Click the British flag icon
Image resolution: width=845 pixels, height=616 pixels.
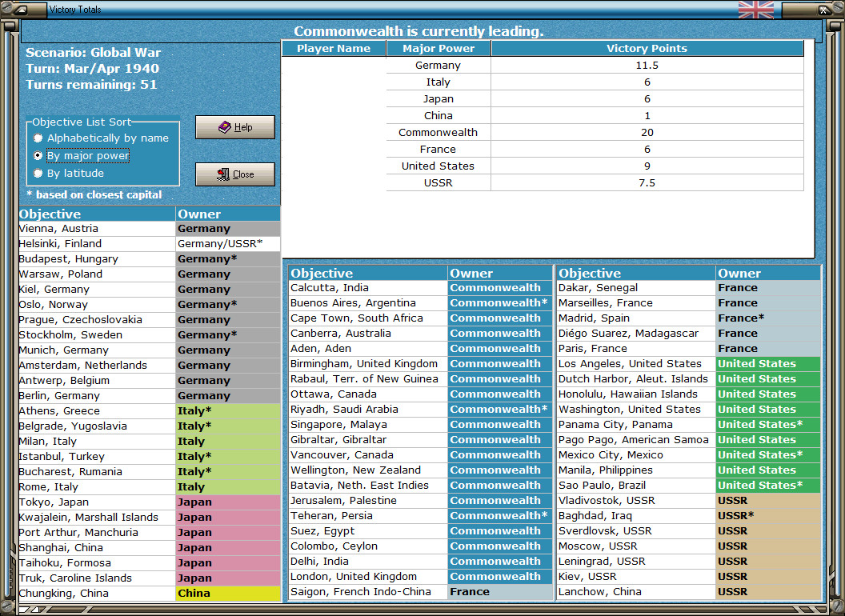coord(756,9)
